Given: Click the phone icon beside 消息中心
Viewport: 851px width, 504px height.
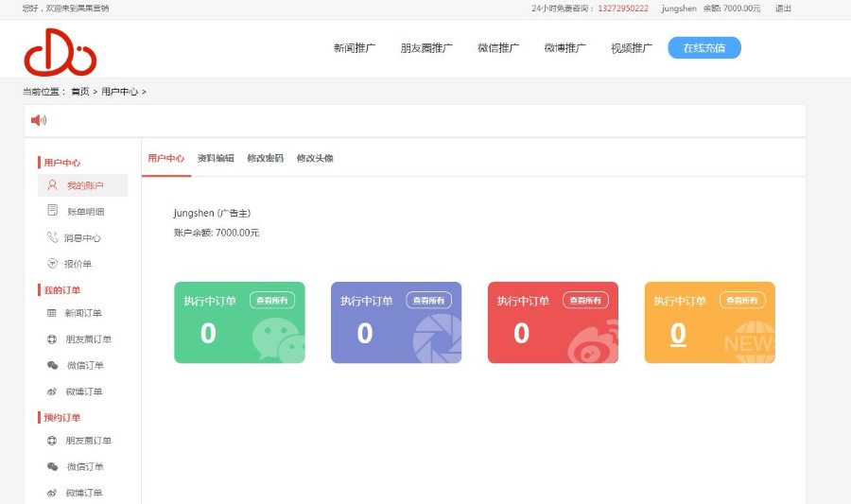Looking at the screenshot, I should [53, 237].
